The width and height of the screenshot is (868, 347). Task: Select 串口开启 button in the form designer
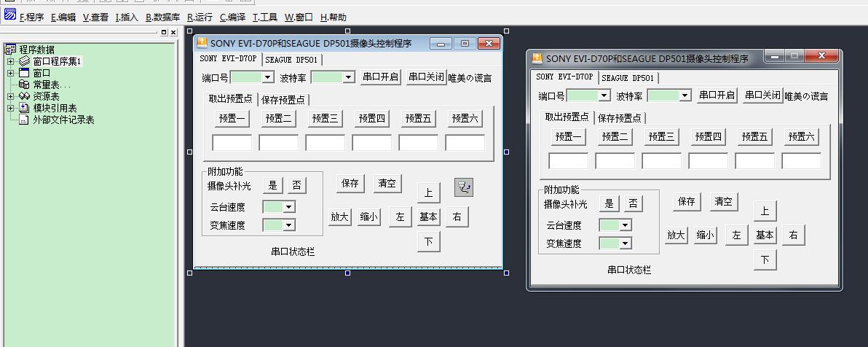(380, 77)
